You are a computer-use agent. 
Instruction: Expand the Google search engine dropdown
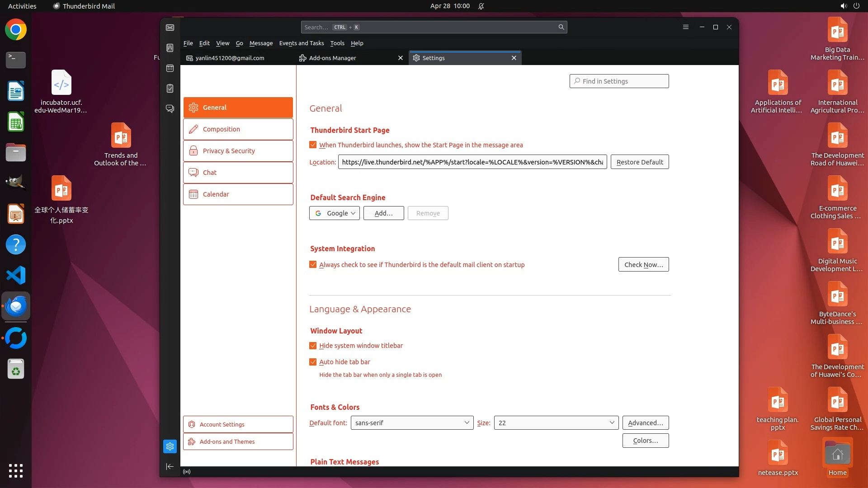pyautogui.click(x=335, y=213)
